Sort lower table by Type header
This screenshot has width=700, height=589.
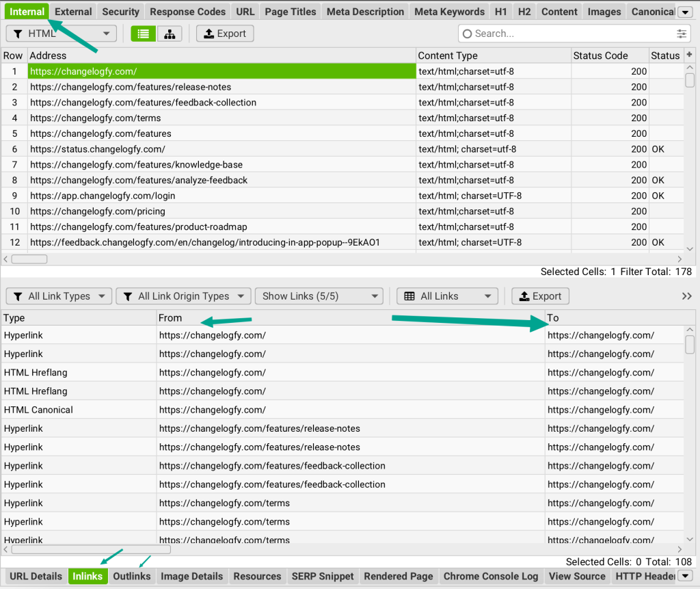pyautogui.click(x=79, y=317)
